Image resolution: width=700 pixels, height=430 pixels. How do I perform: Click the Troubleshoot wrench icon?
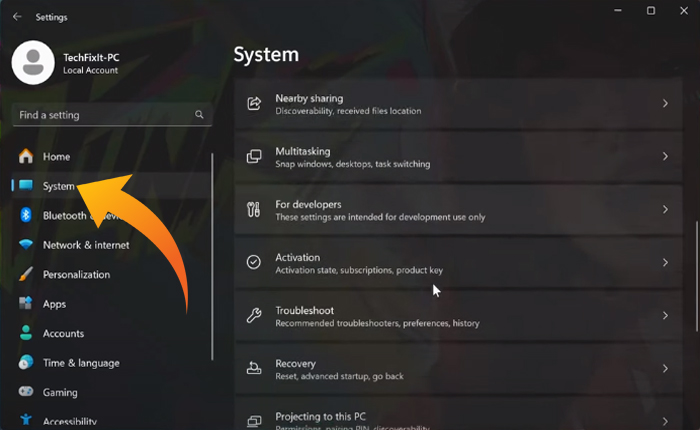[254, 316]
